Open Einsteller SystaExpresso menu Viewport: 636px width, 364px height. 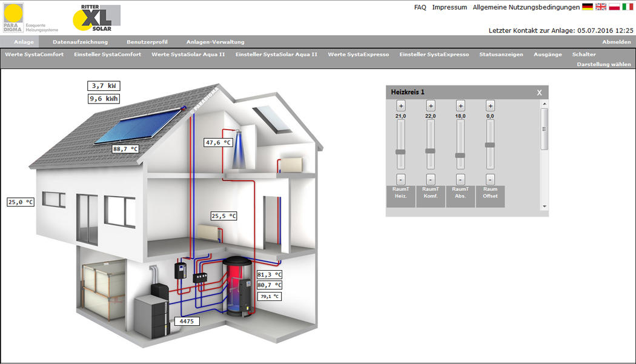click(434, 55)
